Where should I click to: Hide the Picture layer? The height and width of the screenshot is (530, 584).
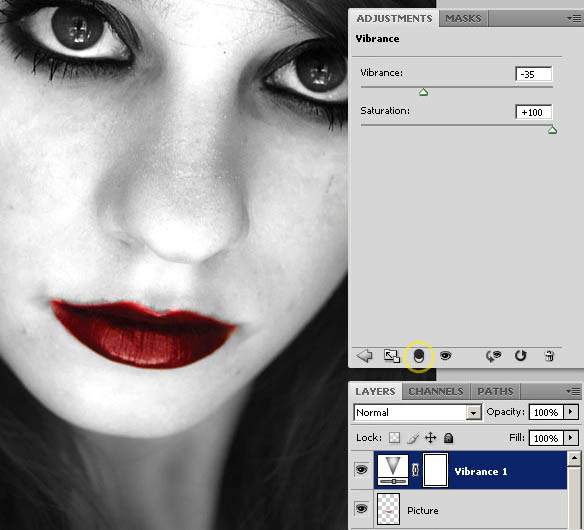point(361,508)
